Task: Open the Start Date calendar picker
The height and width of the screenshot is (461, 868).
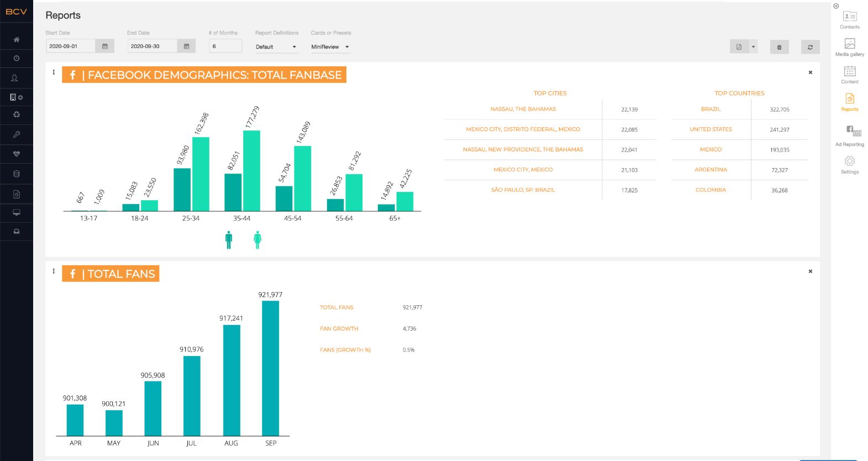Action: tap(105, 46)
